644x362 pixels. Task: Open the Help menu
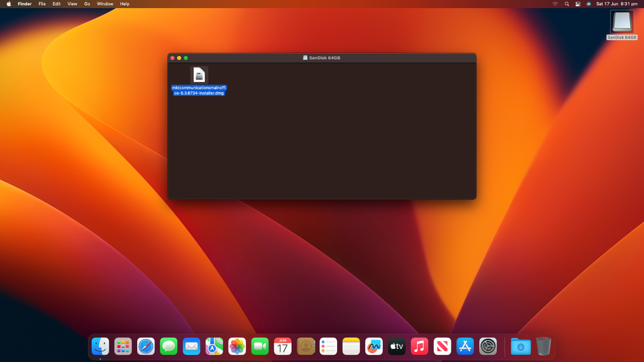tap(125, 4)
